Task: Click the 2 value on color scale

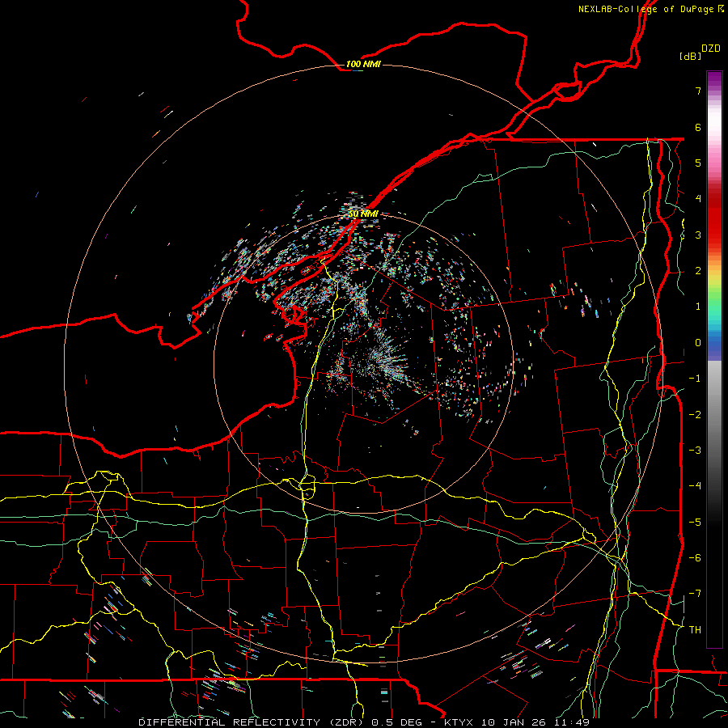Action: pyautogui.click(x=698, y=271)
